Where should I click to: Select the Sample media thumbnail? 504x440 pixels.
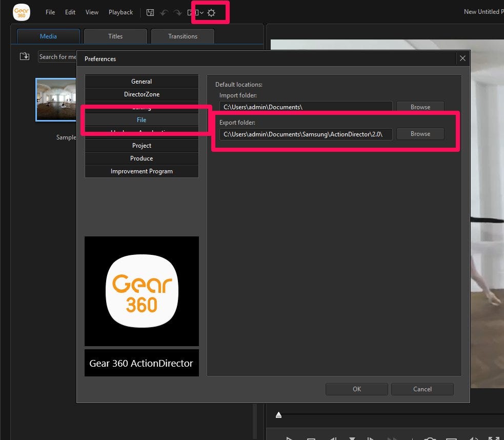(56, 99)
